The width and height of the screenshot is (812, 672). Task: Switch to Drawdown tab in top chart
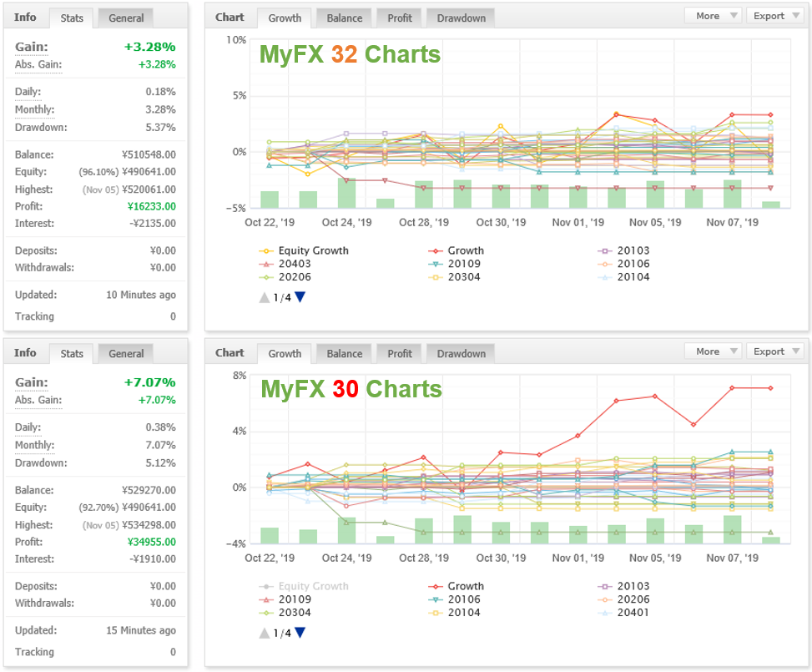[x=461, y=18]
